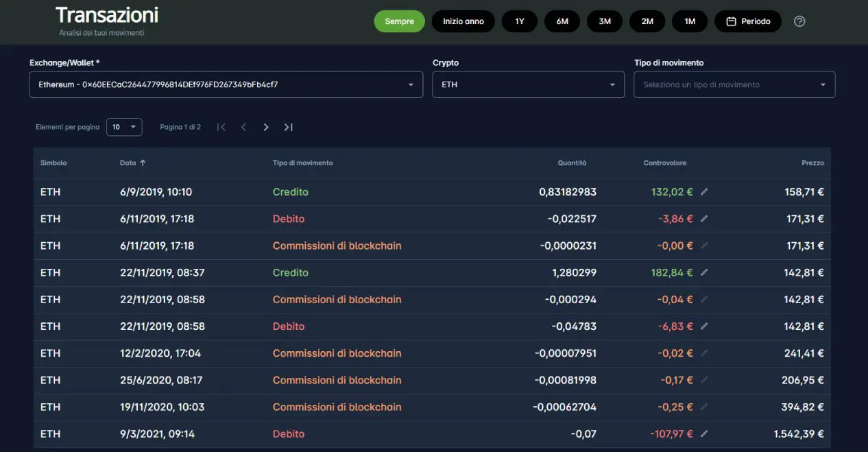This screenshot has height=452, width=868.
Task: Go to first page icon
Action: (221, 127)
